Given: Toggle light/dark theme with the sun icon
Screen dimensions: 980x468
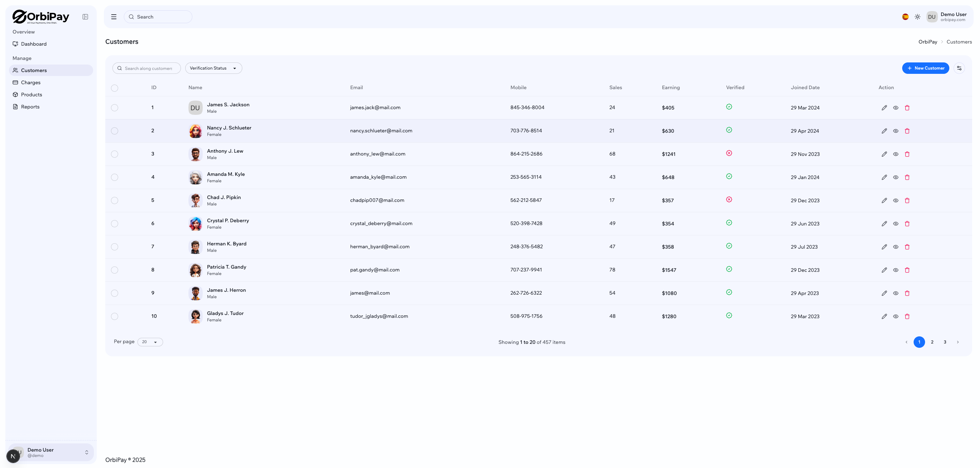Looking at the screenshot, I should coord(917,16).
